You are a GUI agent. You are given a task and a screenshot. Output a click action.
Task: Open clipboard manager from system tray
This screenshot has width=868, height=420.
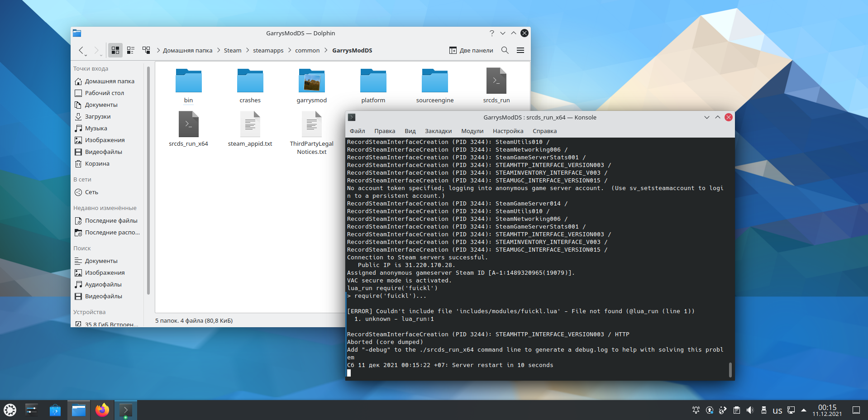pos(737,410)
